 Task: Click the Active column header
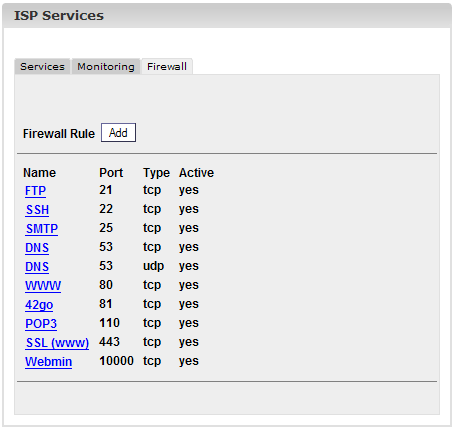(x=196, y=173)
